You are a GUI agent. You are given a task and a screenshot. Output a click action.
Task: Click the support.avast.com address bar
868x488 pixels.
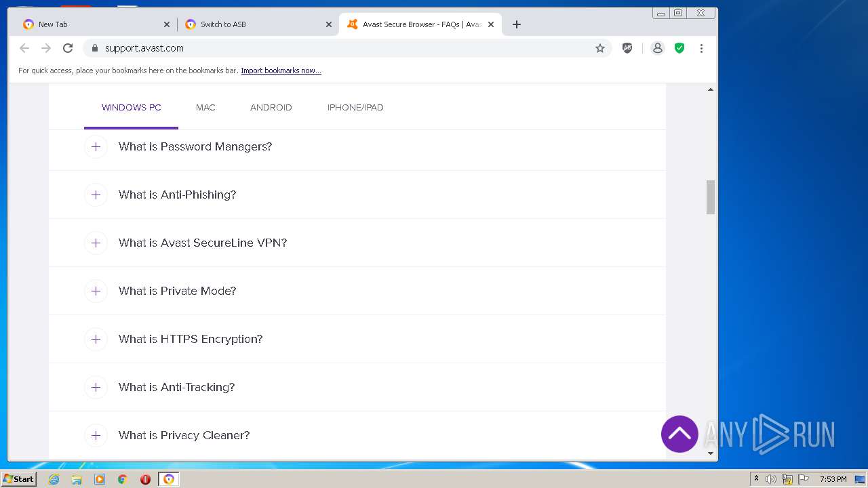[347, 48]
